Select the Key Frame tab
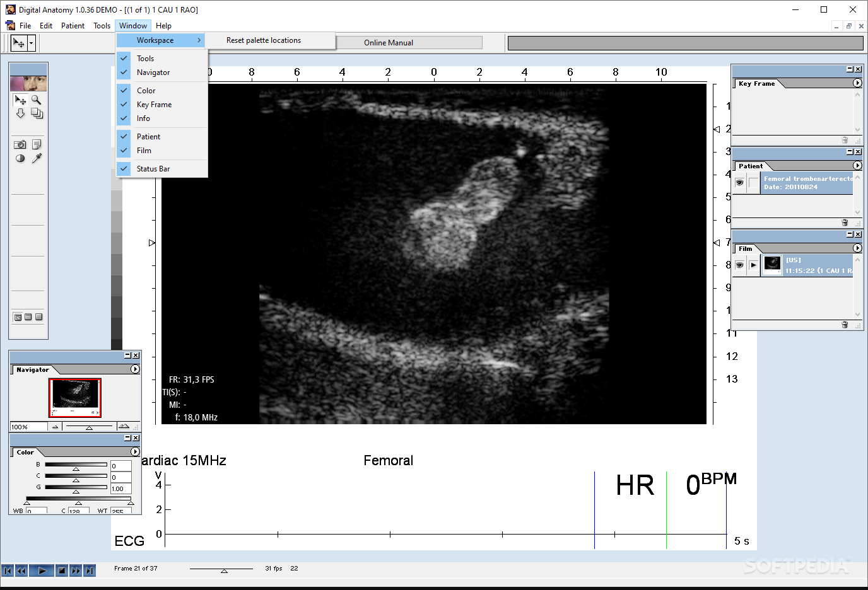868x590 pixels. (x=756, y=83)
